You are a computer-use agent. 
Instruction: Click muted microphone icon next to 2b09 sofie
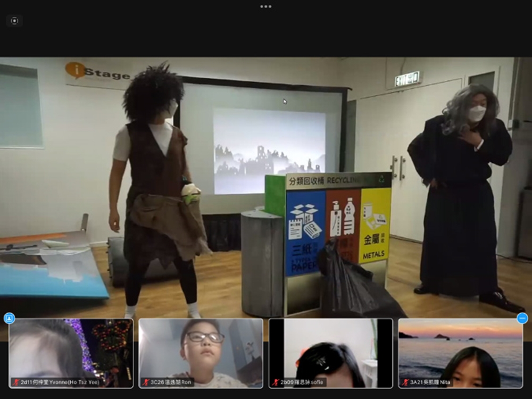(276, 382)
